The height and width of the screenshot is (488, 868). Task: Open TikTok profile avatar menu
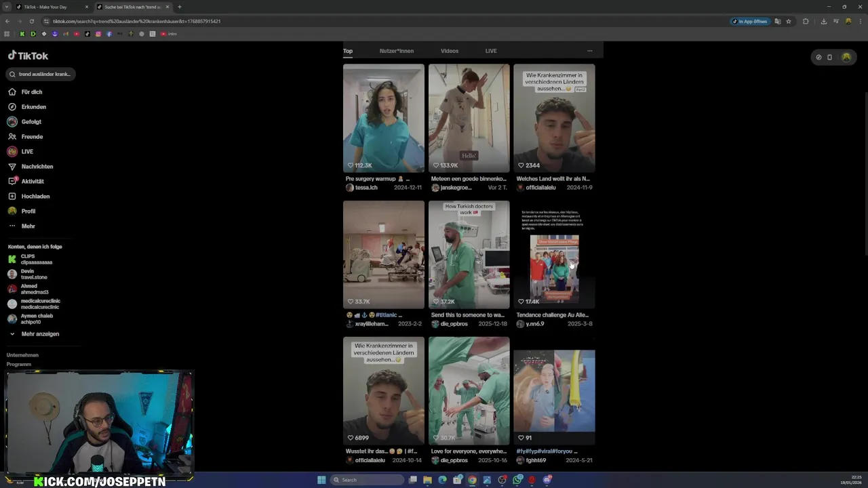[846, 58]
